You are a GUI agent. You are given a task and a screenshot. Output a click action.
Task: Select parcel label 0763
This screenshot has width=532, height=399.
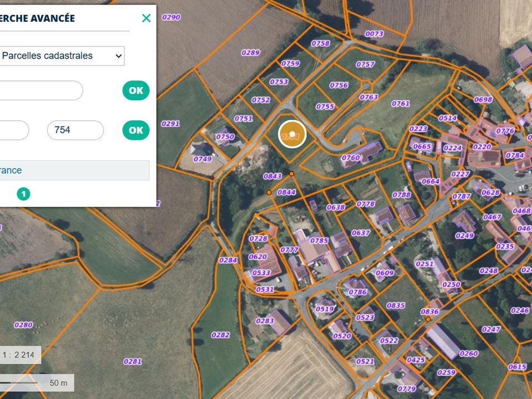point(369,97)
